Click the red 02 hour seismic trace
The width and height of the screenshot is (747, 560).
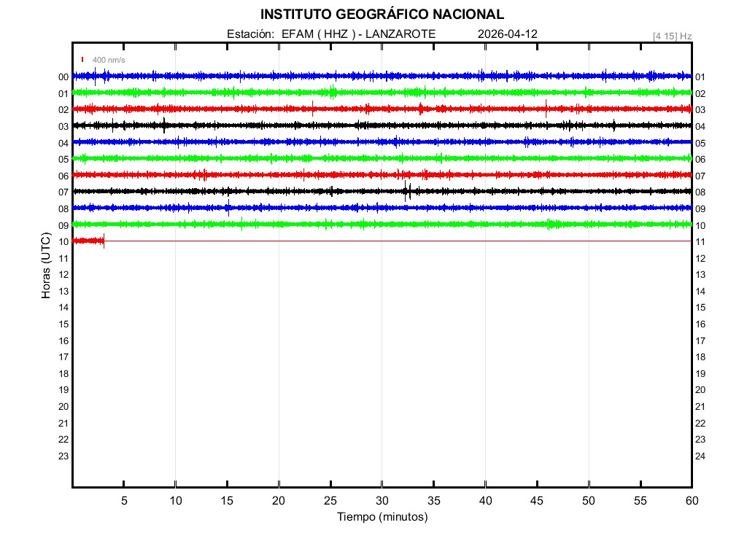click(x=382, y=109)
